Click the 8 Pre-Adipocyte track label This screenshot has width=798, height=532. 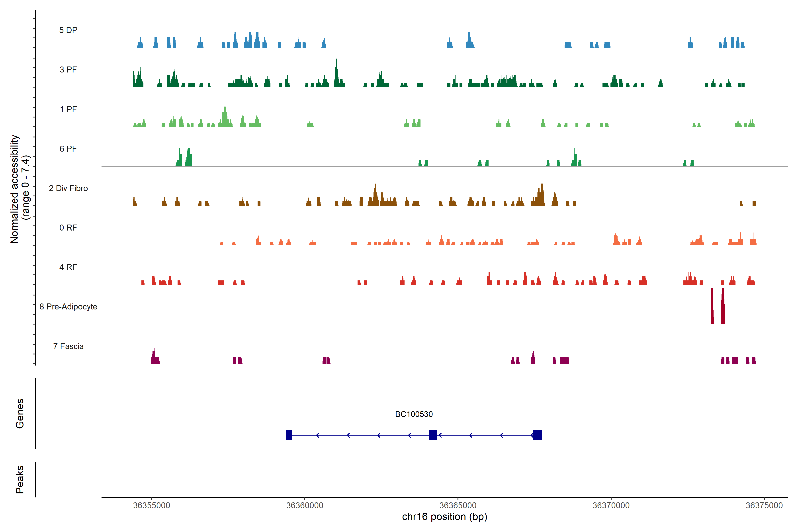click(x=68, y=307)
